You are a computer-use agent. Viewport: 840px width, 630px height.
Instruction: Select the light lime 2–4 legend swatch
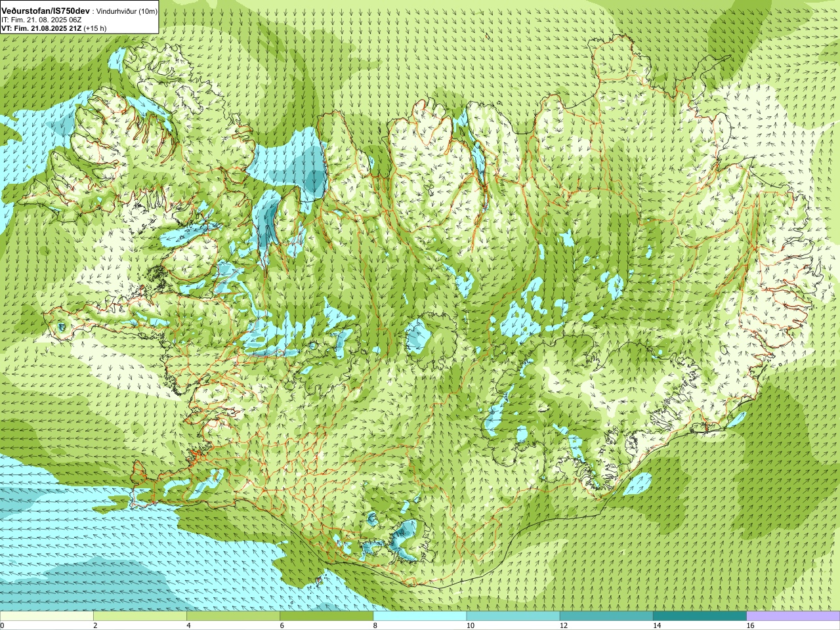(140, 616)
